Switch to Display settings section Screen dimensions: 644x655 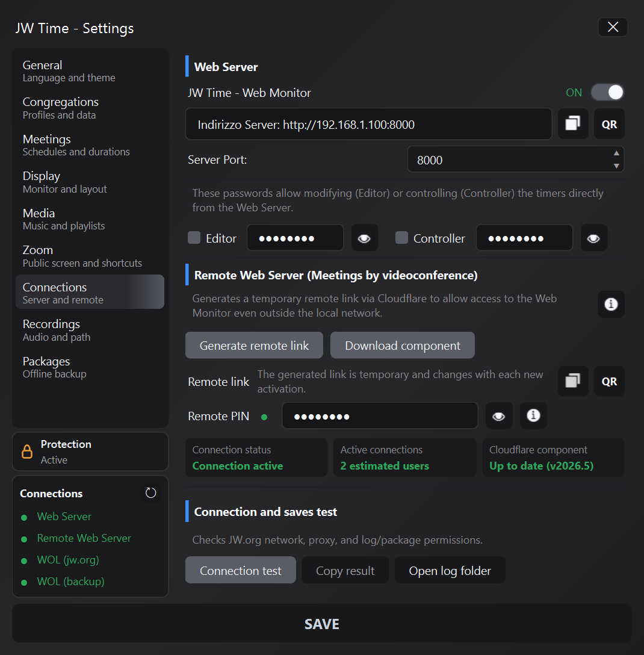(x=90, y=182)
